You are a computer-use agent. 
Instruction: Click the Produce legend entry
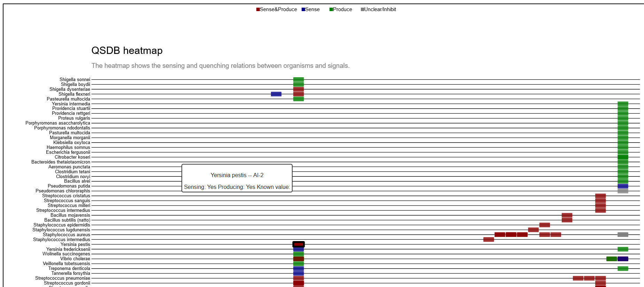click(x=341, y=9)
